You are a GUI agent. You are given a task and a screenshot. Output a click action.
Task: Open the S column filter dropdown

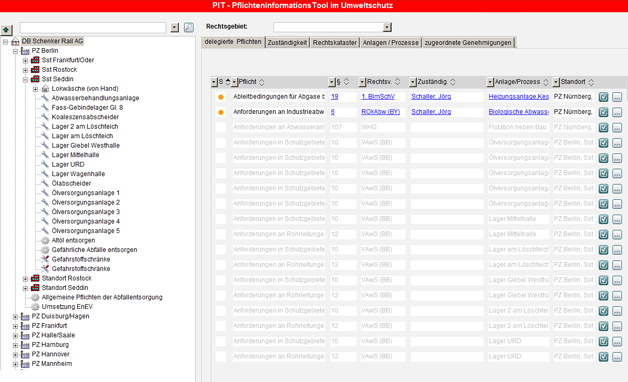[x=214, y=82]
